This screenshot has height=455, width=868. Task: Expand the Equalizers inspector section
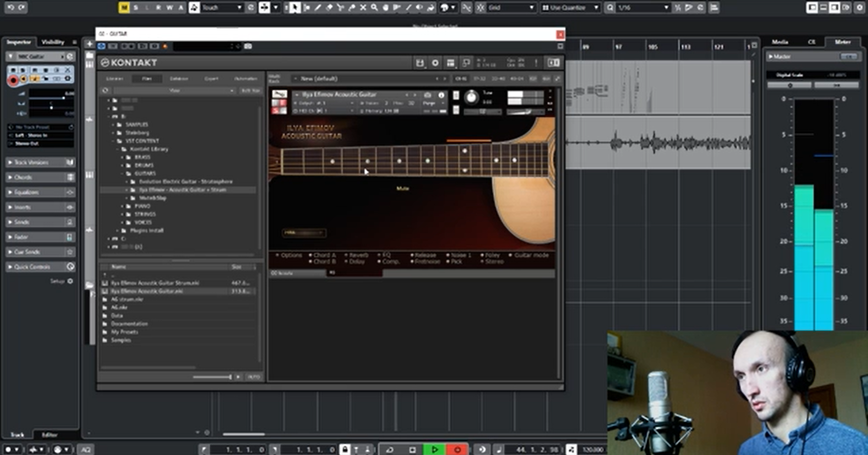[26, 192]
